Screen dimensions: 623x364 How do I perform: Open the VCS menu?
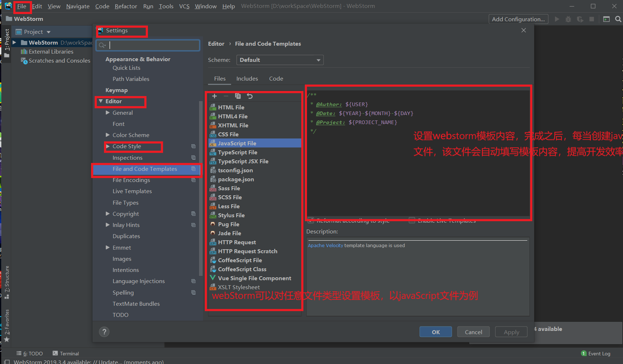184,6
